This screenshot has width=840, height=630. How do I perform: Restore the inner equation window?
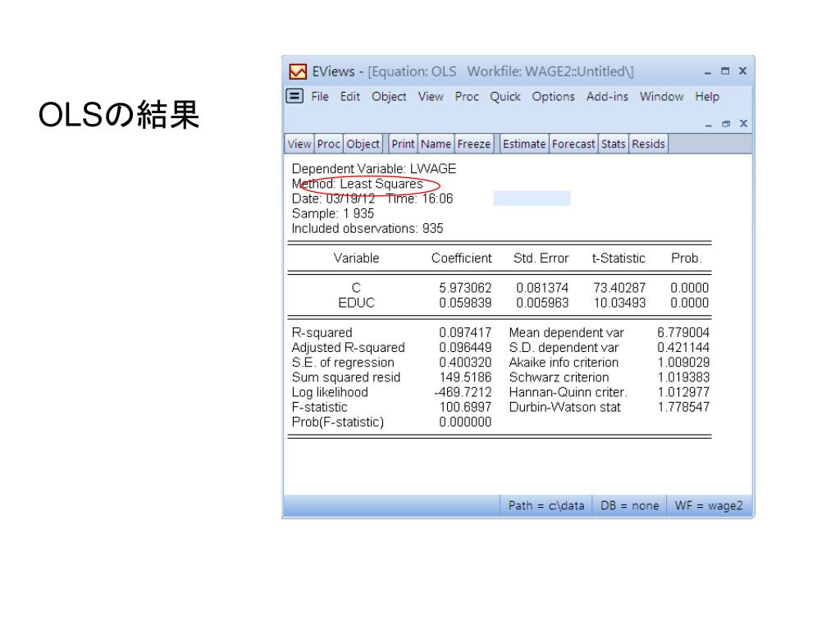point(726,124)
